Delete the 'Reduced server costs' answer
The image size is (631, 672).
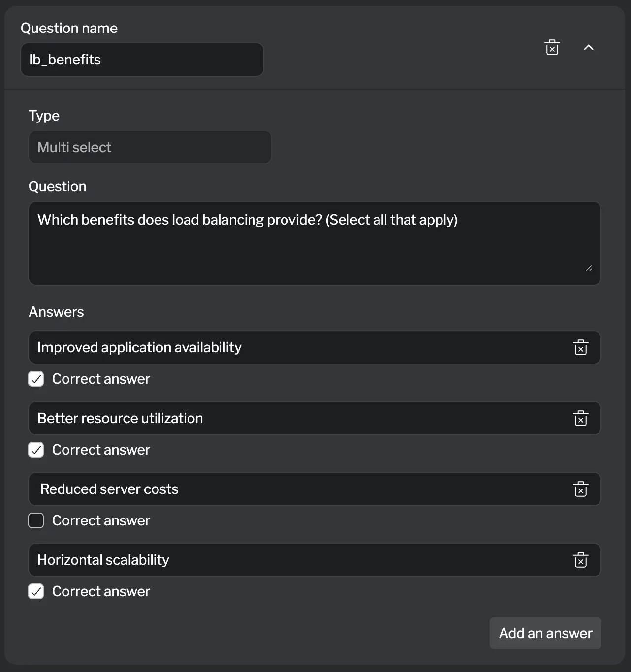tap(581, 489)
